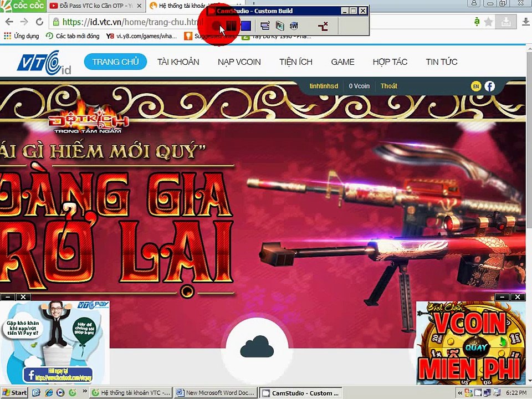Switch language with EN badge
The height and width of the screenshot is (399, 532).
coord(476,86)
